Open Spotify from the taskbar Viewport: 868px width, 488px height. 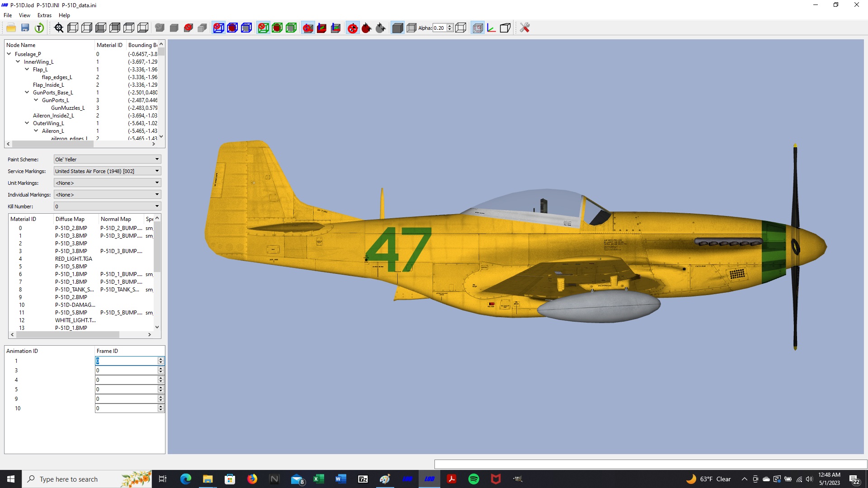(473, 479)
